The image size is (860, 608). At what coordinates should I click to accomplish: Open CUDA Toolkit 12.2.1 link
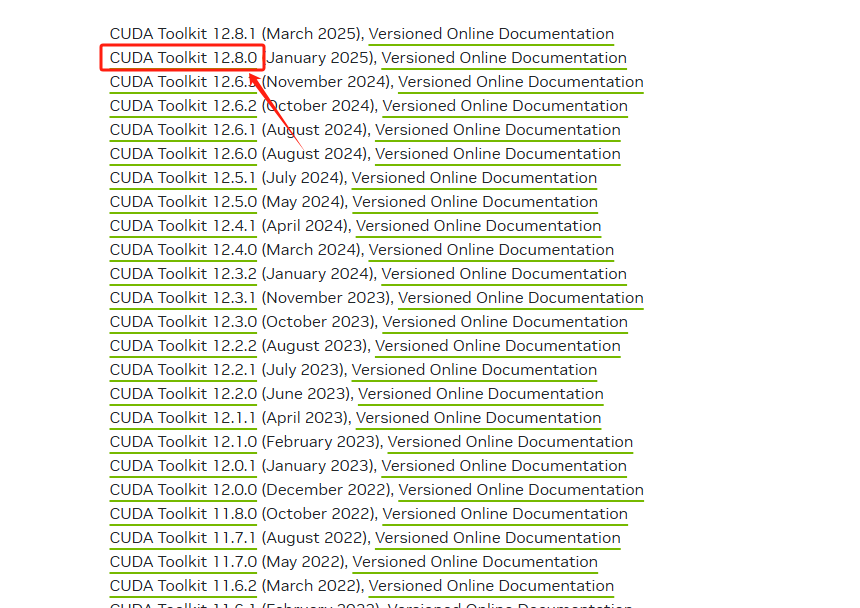pos(183,370)
